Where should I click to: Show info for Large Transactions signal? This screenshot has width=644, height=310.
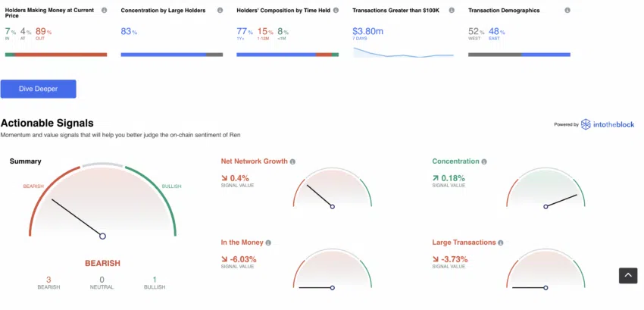[x=500, y=243]
